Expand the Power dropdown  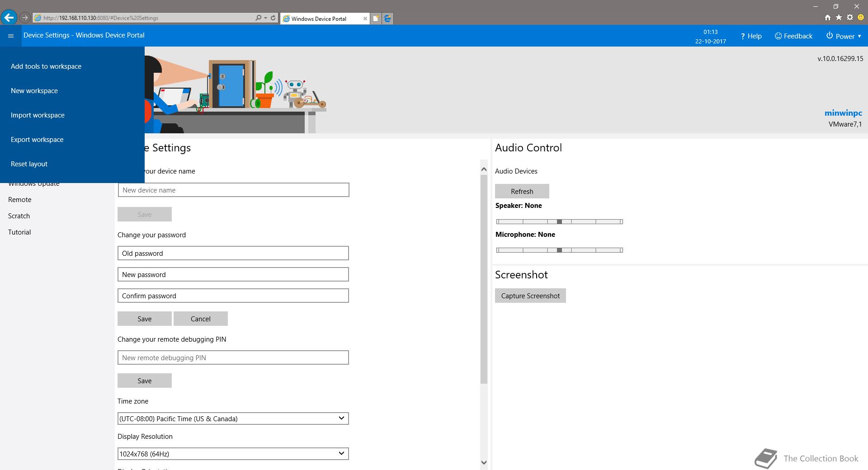click(x=844, y=36)
